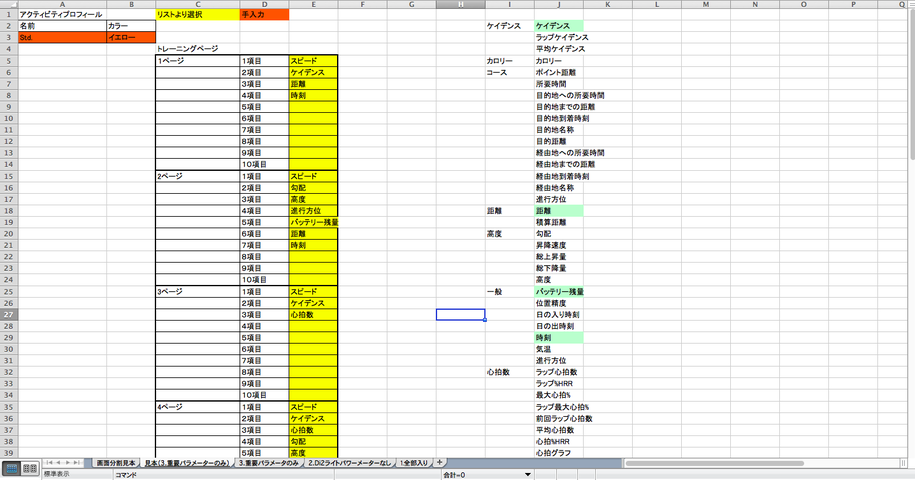Select yellow スピード cell in row 5
Image resolution: width=915 pixels, height=480 pixels.
[313, 61]
